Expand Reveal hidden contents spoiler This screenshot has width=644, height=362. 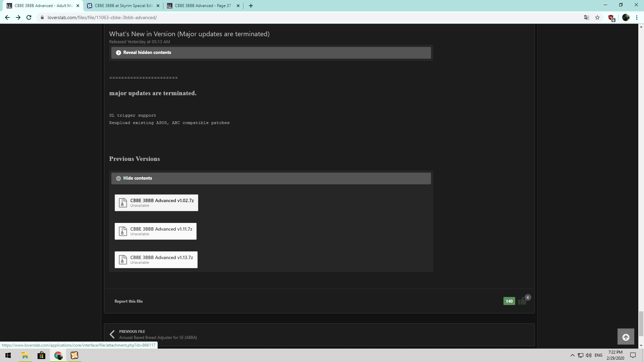point(271,53)
